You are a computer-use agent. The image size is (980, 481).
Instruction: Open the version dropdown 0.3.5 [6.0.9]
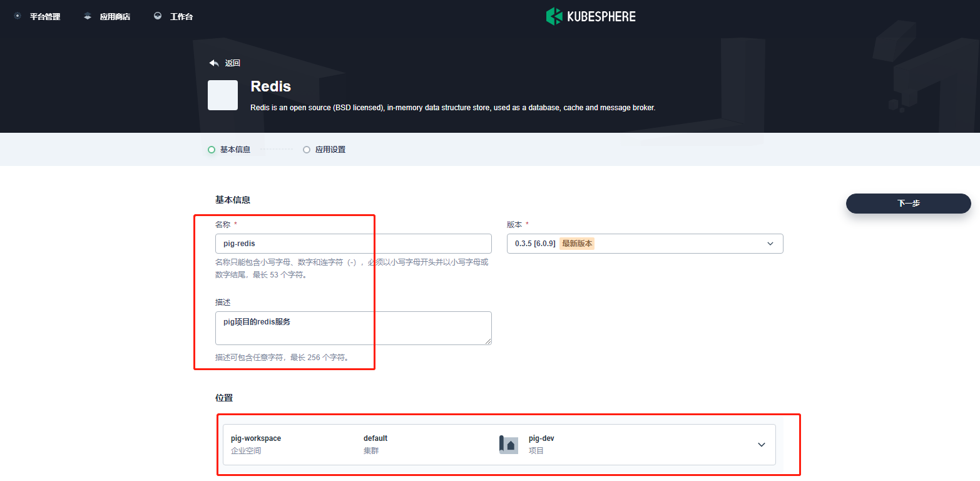coord(645,244)
